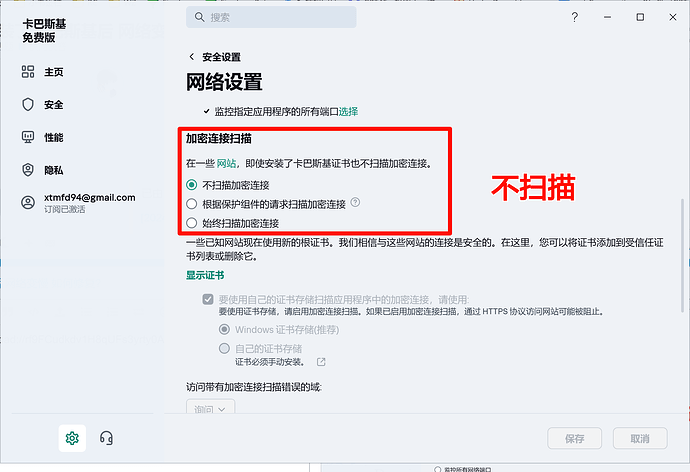Go back with the 安全设置 arrow

(191, 57)
